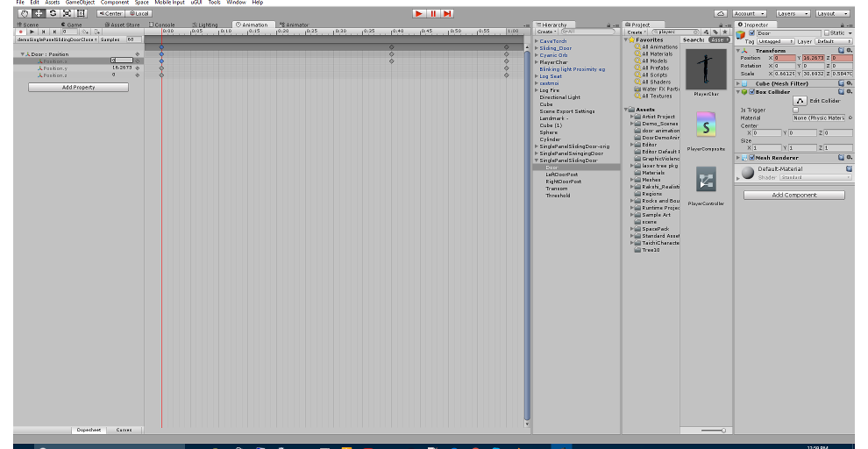The image size is (868, 449).
Task: Open the Tag Untagged dropdown
Action: point(776,41)
